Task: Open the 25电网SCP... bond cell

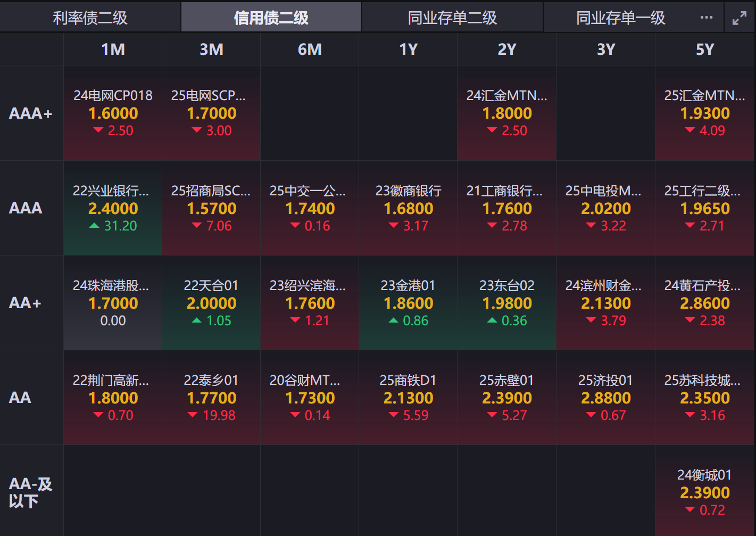Action: (x=211, y=113)
